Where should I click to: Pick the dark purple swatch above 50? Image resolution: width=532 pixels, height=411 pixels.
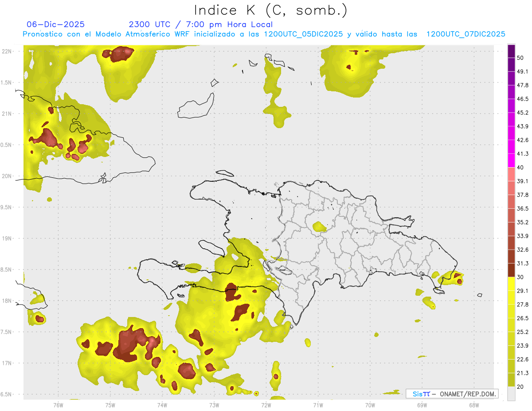[x=511, y=51]
